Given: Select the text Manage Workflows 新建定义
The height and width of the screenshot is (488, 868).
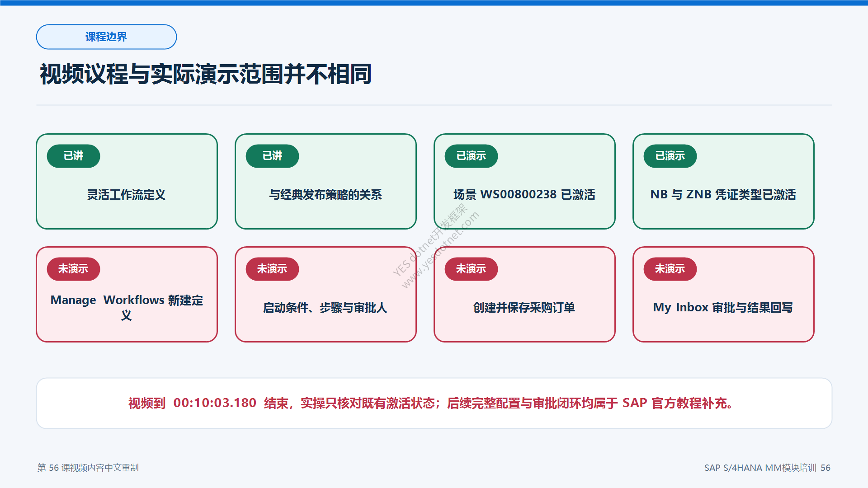Looking at the screenshot, I should [127, 307].
